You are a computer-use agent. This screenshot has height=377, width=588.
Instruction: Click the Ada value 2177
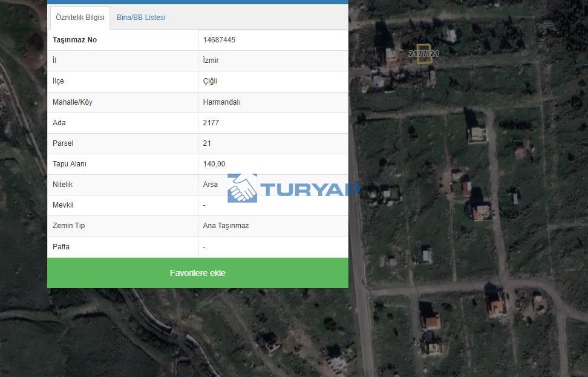point(211,123)
